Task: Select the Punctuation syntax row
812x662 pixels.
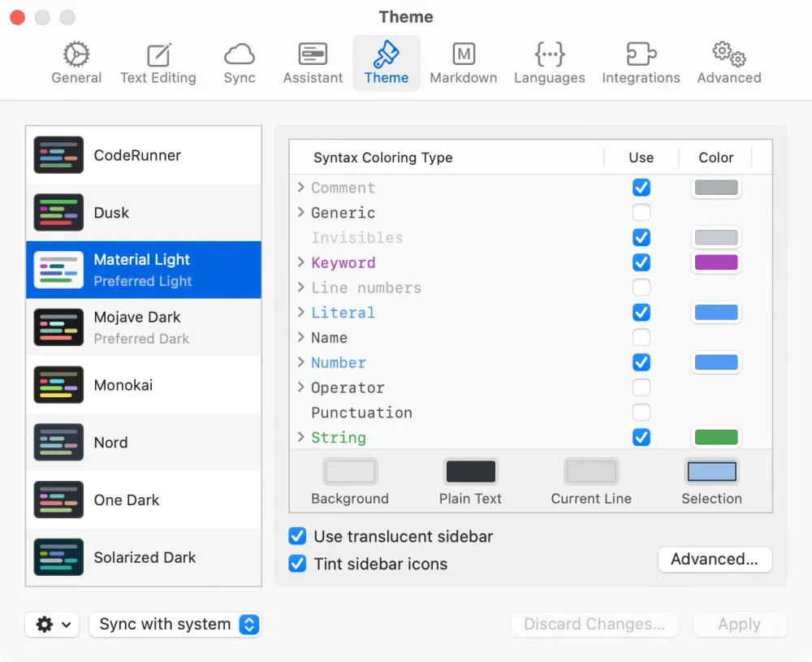Action: click(x=531, y=413)
